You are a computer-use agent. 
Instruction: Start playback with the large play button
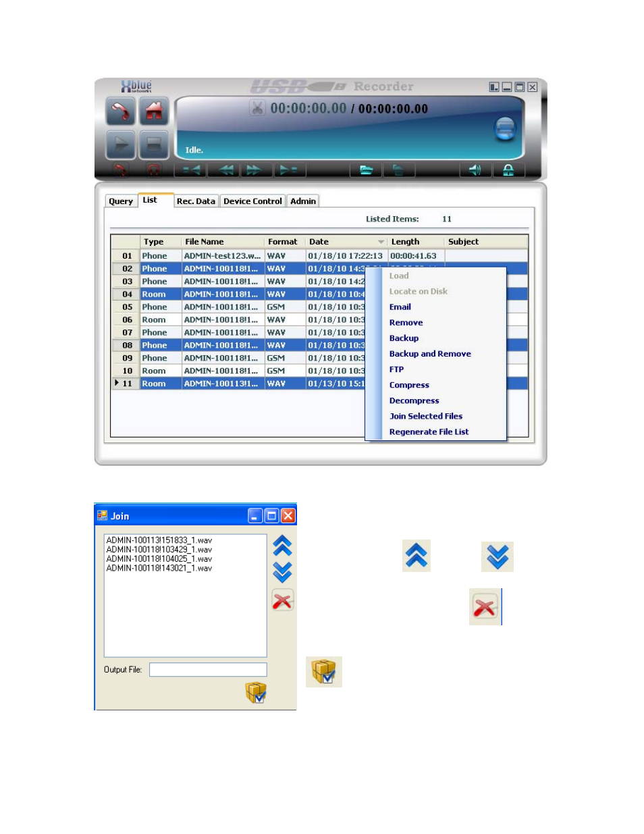[x=121, y=144]
